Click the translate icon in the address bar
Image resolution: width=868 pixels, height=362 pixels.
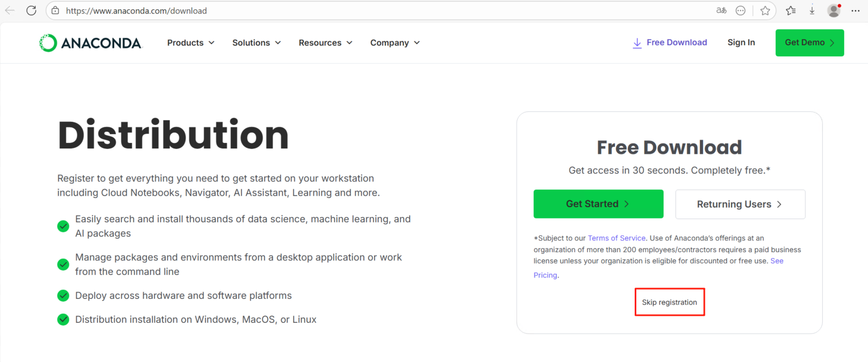721,10
